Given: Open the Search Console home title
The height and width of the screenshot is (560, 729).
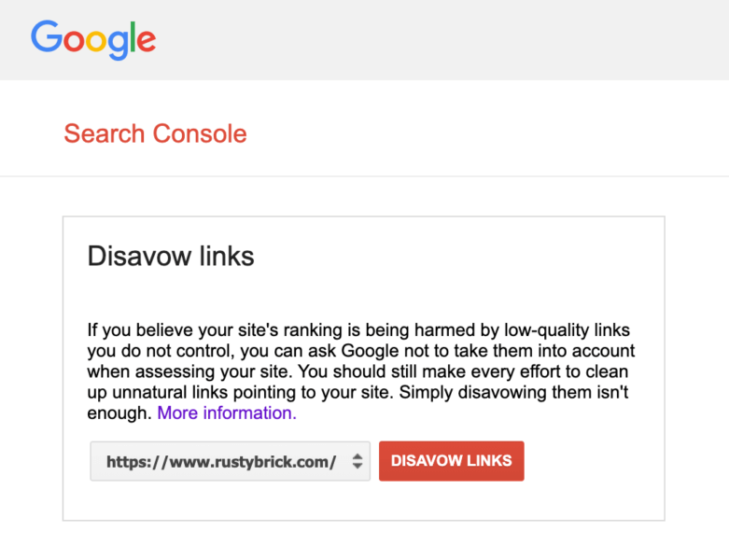Looking at the screenshot, I should click(x=155, y=133).
